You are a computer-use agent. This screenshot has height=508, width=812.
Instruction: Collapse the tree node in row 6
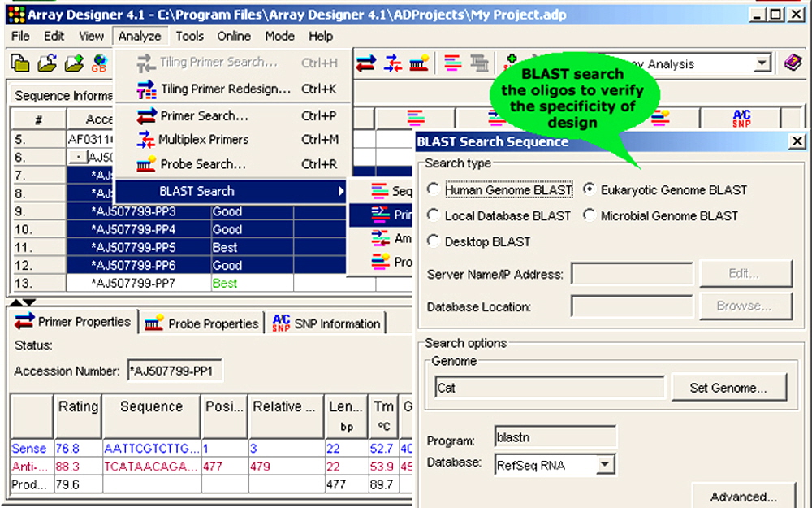(78, 157)
